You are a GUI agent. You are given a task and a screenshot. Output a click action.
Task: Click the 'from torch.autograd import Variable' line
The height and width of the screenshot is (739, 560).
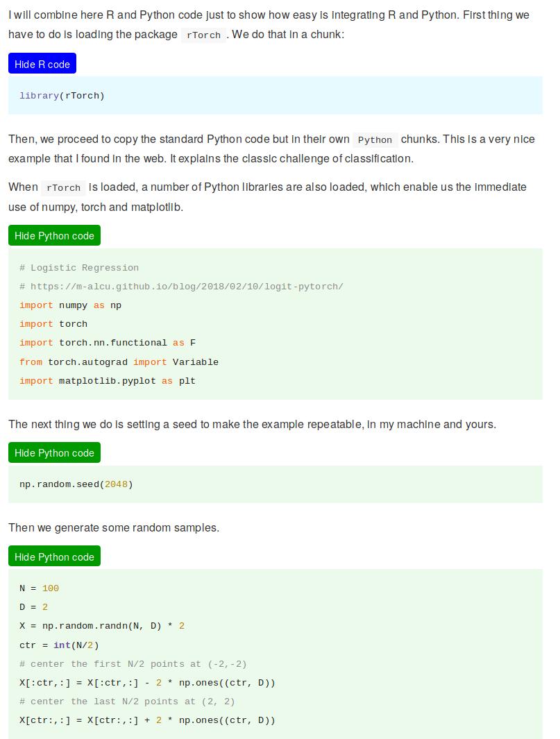point(119,362)
